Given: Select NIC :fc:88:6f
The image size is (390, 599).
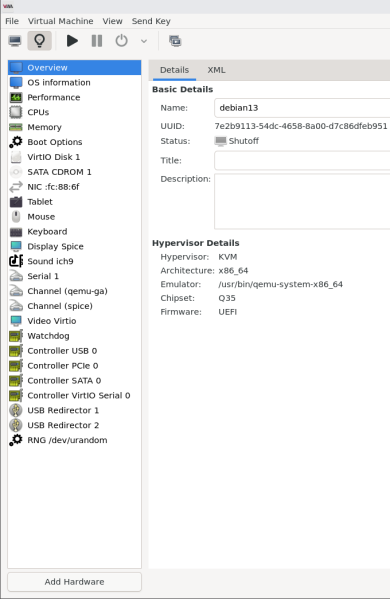Looking at the screenshot, I should pos(74,187).
